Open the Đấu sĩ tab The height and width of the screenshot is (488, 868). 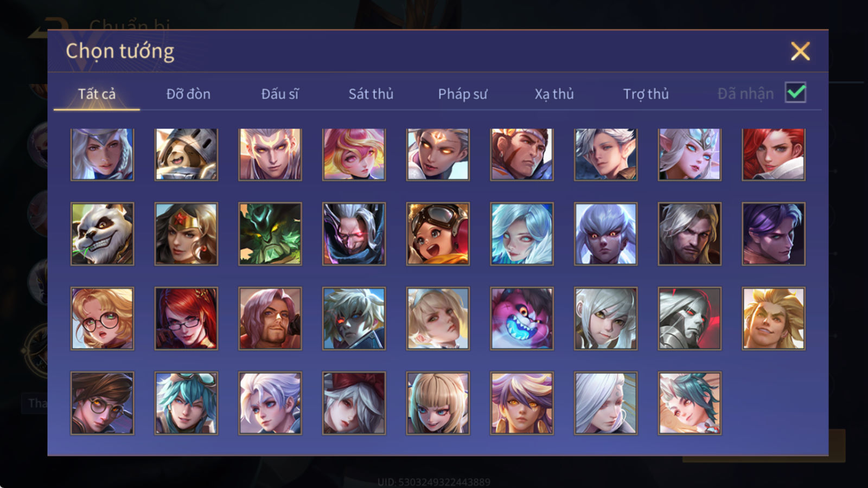(280, 94)
